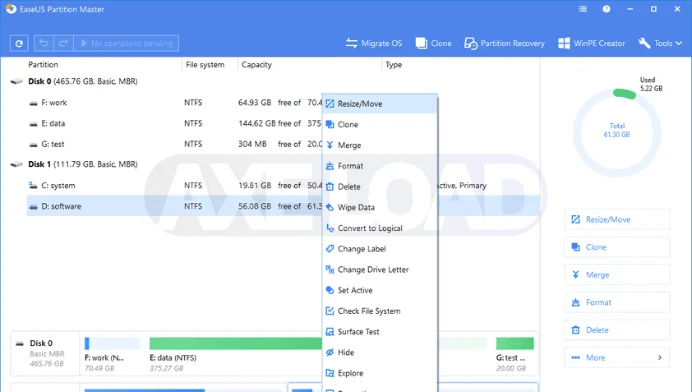Select Resize/Move in context menu
Image resolution: width=692 pixels, height=392 pixels.
coord(380,104)
